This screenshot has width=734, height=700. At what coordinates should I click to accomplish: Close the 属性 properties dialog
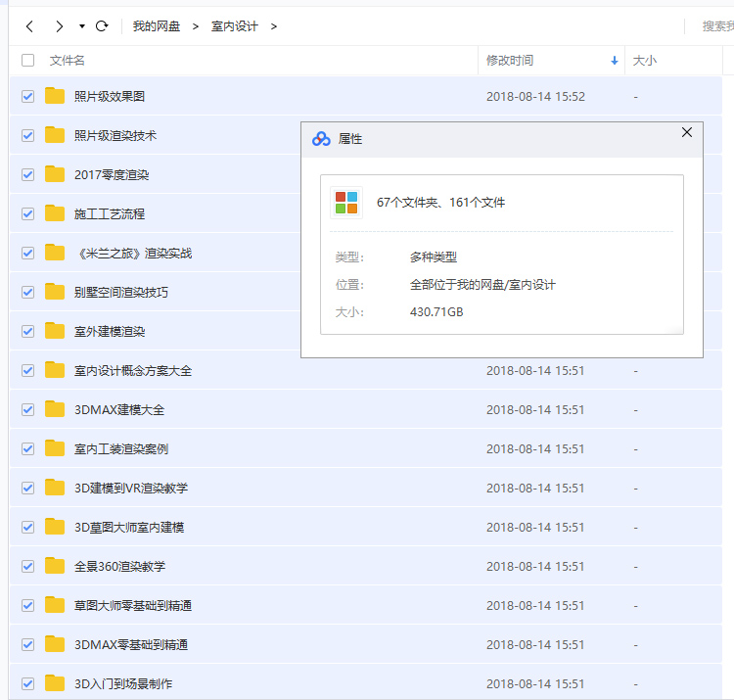pos(687,132)
